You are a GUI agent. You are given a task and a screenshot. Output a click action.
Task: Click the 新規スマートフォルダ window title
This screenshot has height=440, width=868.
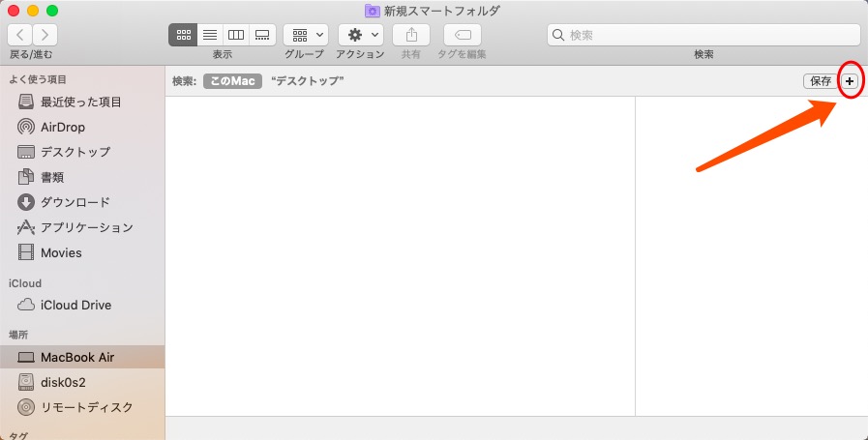pyautogui.click(x=442, y=11)
